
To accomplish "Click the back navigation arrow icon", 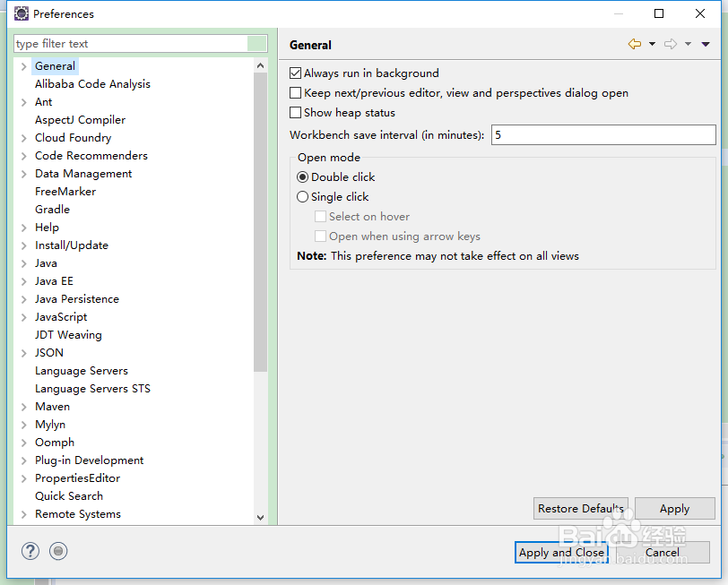I will (x=635, y=44).
